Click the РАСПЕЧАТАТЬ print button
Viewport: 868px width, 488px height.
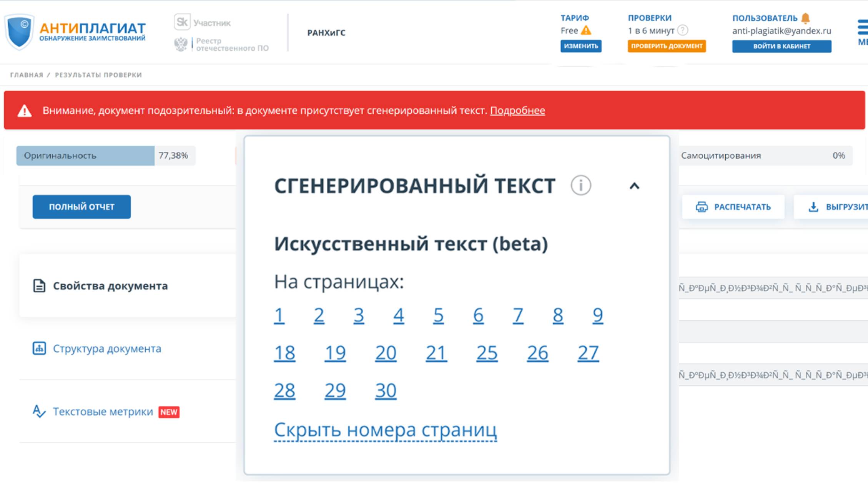733,207
